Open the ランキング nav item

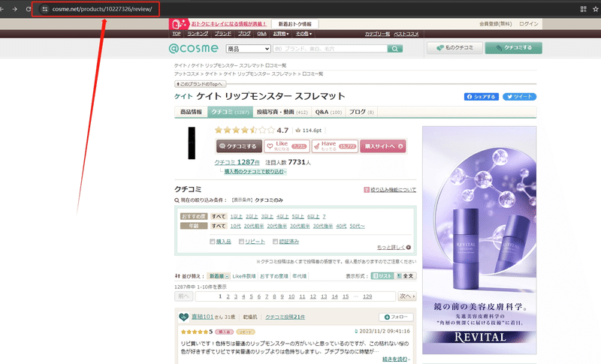pos(198,34)
